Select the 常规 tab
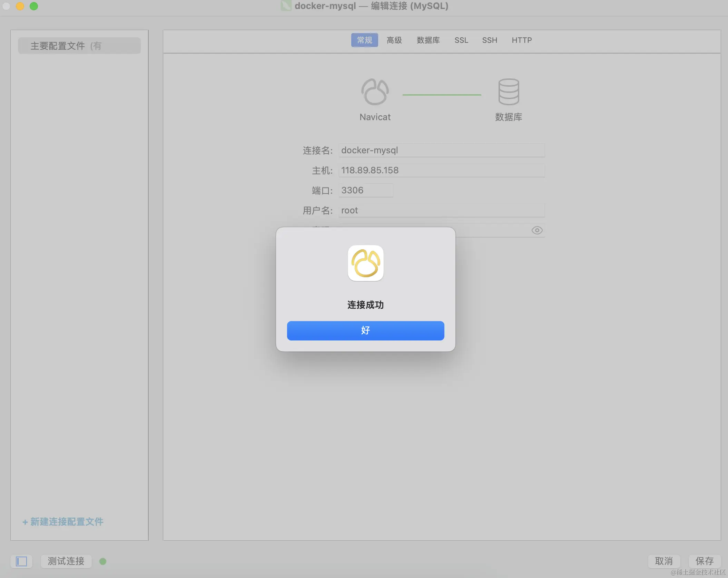 point(364,40)
